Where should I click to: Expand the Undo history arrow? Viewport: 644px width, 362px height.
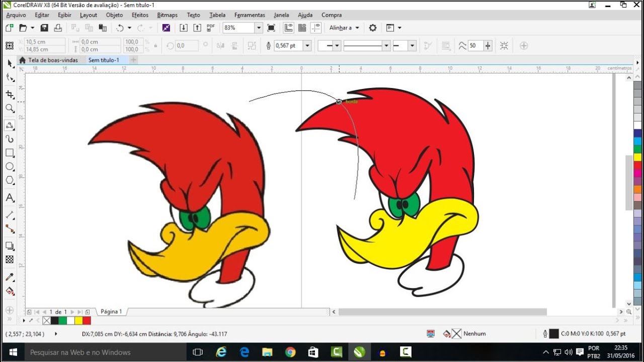click(x=129, y=28)
